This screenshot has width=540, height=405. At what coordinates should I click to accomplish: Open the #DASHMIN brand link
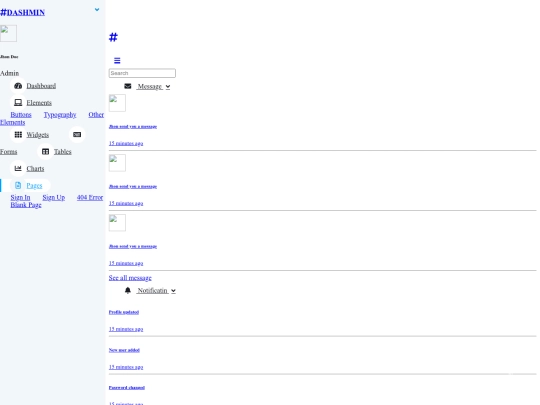coord(22,12)
